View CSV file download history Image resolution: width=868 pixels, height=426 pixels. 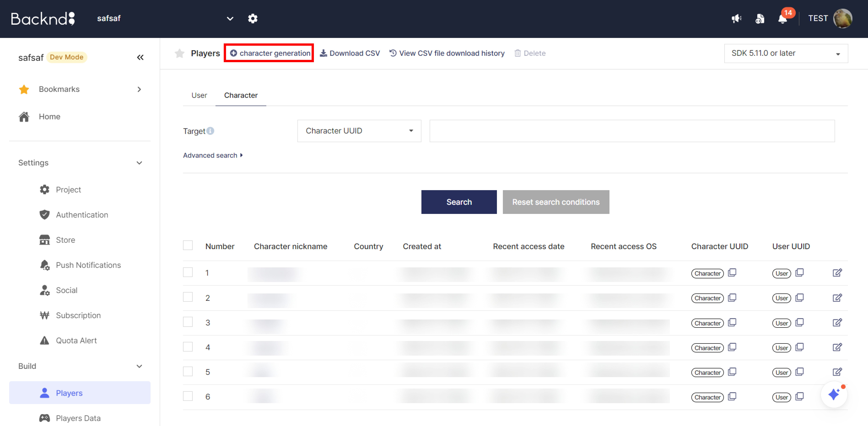(447, 53)
